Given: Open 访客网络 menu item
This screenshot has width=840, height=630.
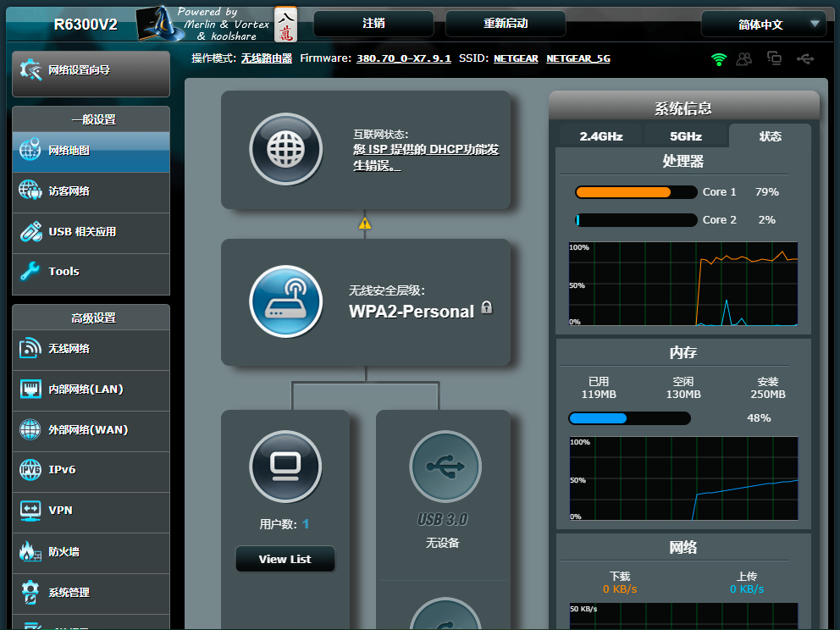Looking at the screenshot, I should point(91,192).
